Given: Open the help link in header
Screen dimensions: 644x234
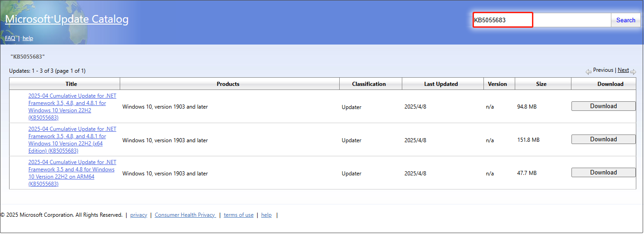Looking at the screenshot, I should pos(28,38).
